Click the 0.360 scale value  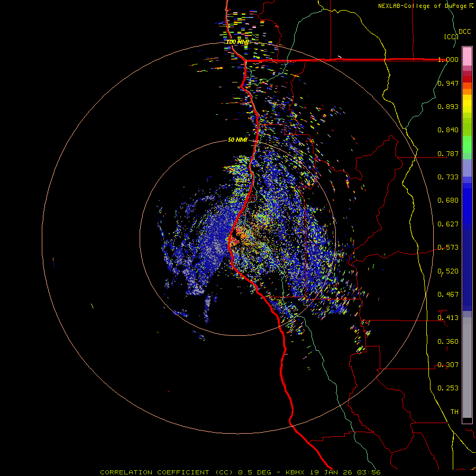[448, 342]
